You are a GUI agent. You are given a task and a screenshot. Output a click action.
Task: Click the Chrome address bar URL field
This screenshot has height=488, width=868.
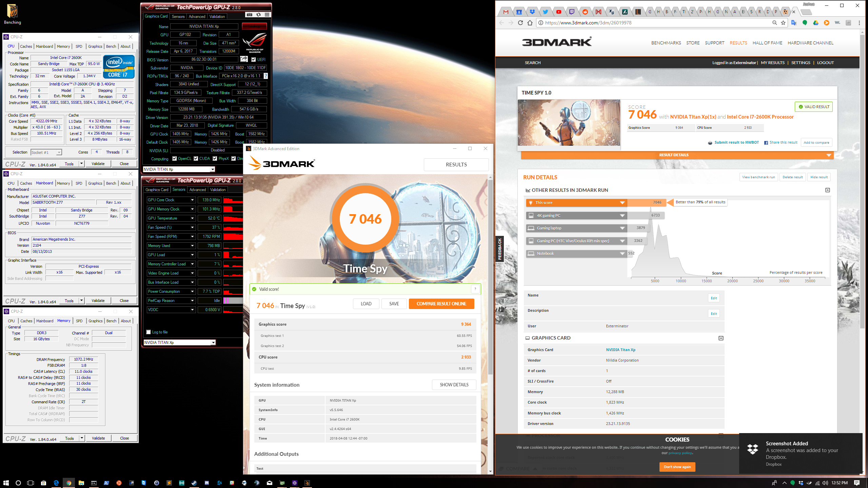[x=654, y=23]
